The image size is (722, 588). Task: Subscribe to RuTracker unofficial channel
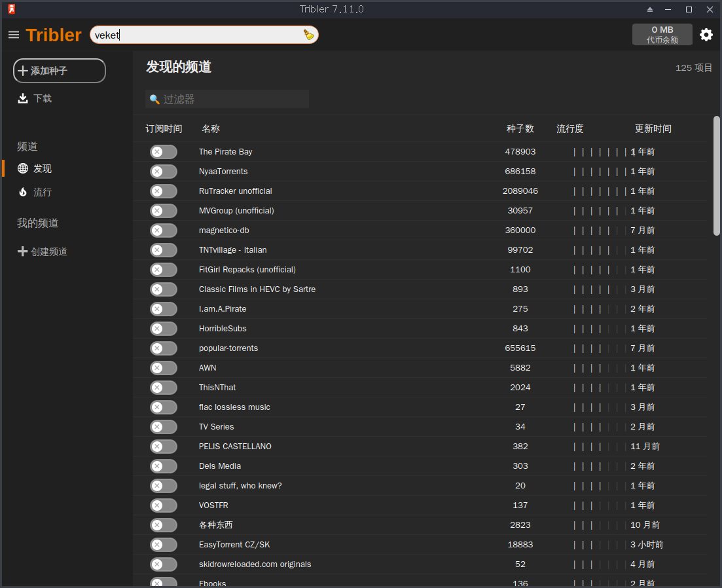point(164,191)
